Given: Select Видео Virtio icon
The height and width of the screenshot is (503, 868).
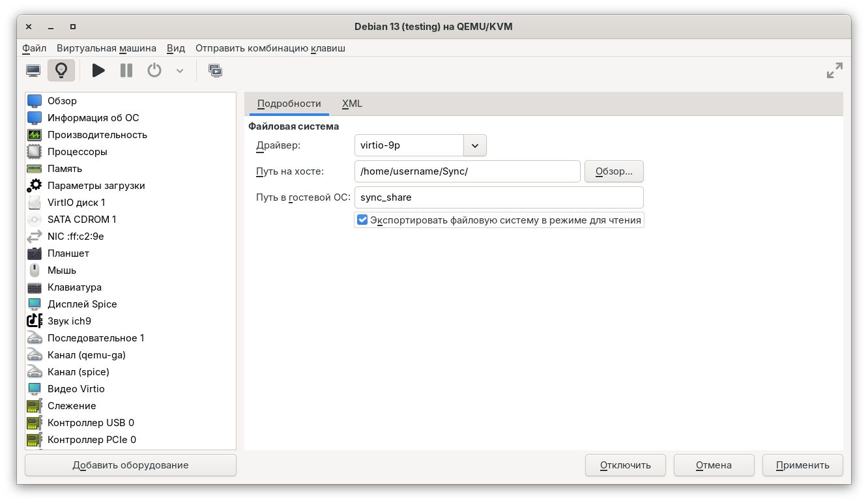Looking at the screenshot, I should pyautogui.click(x=35, y=389).
